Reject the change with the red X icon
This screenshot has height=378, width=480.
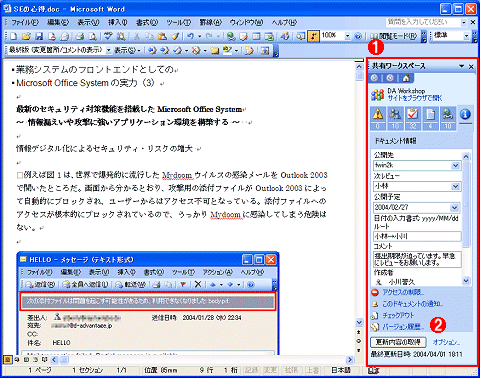click(196, 50)
